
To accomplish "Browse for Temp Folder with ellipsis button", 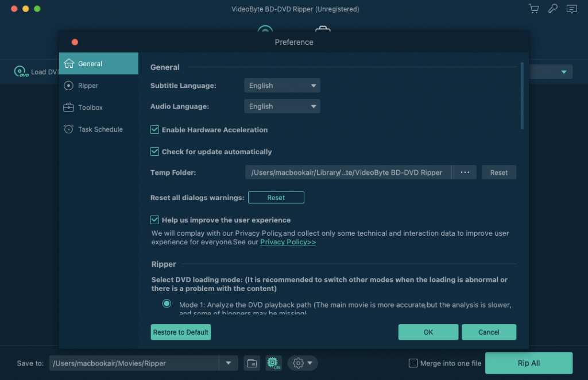I will coord(465,172).
